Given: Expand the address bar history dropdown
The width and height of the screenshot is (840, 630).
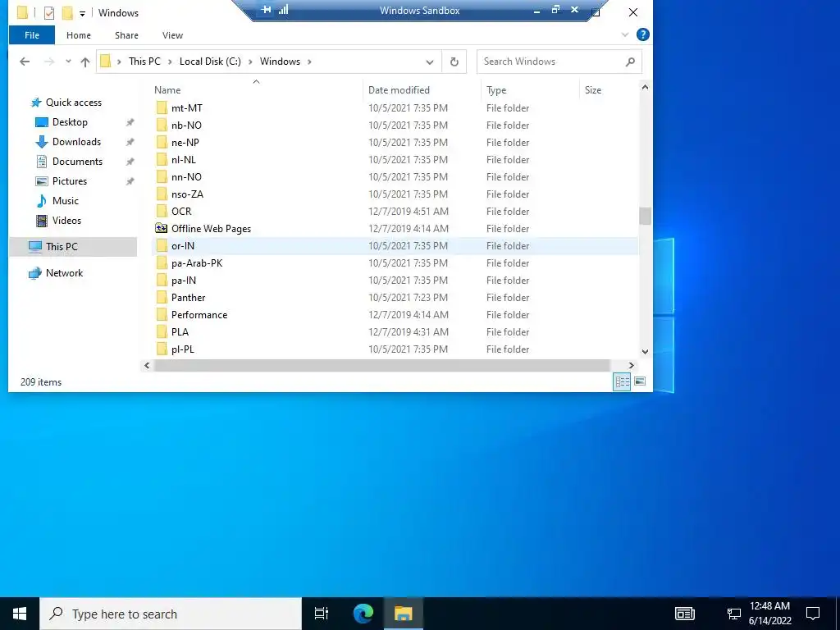Looking at the screenshot, I should (430, 62).
